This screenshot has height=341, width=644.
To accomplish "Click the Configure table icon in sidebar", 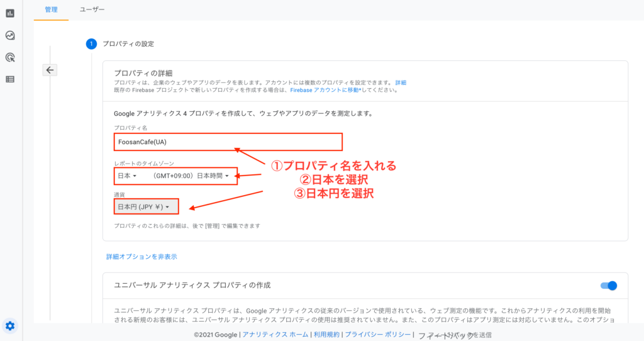I will [10, 79].
